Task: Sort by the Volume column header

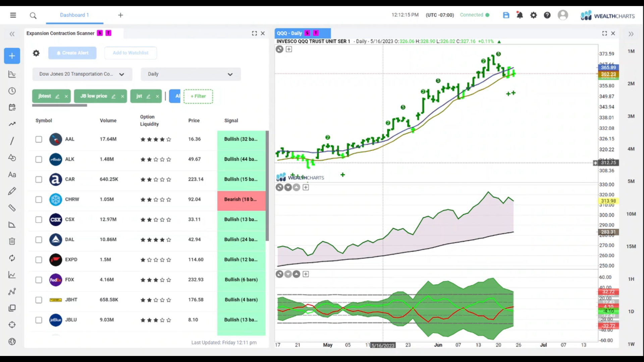Action: point(108,121)
